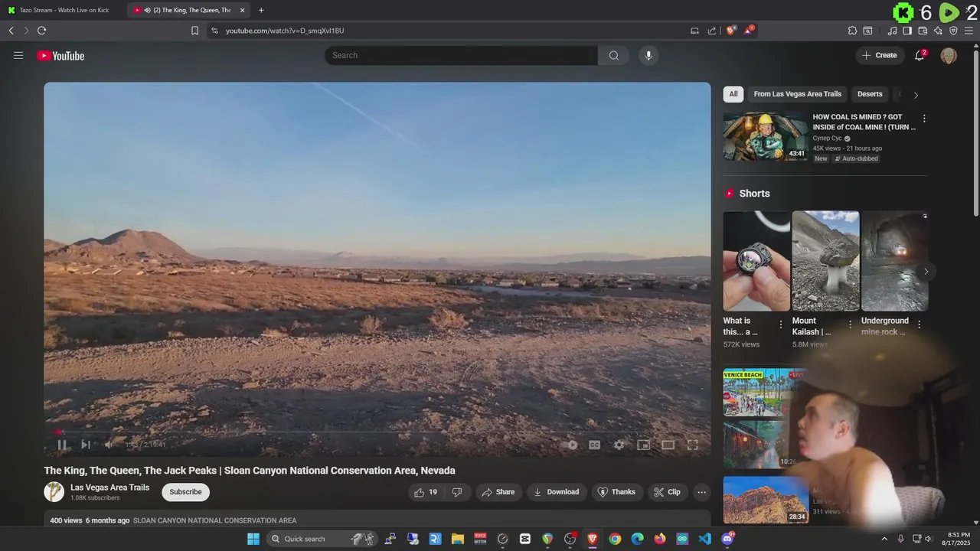Show hidden system tray icons

click(x=884, y=539)
